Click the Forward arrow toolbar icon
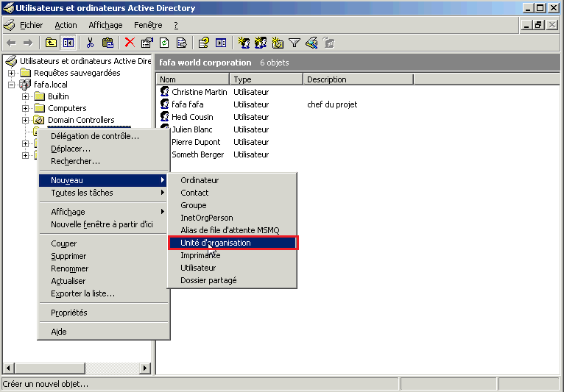 click(x=28, y=43)
